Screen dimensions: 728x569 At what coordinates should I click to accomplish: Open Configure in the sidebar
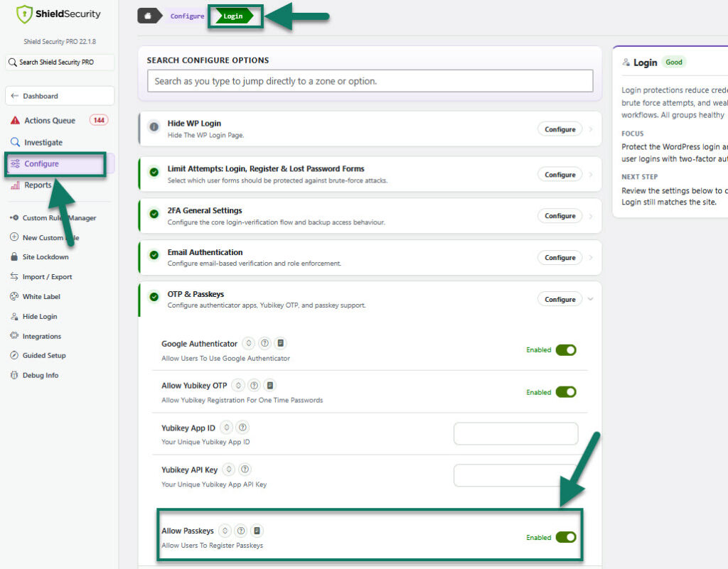(x=55, y=163)
